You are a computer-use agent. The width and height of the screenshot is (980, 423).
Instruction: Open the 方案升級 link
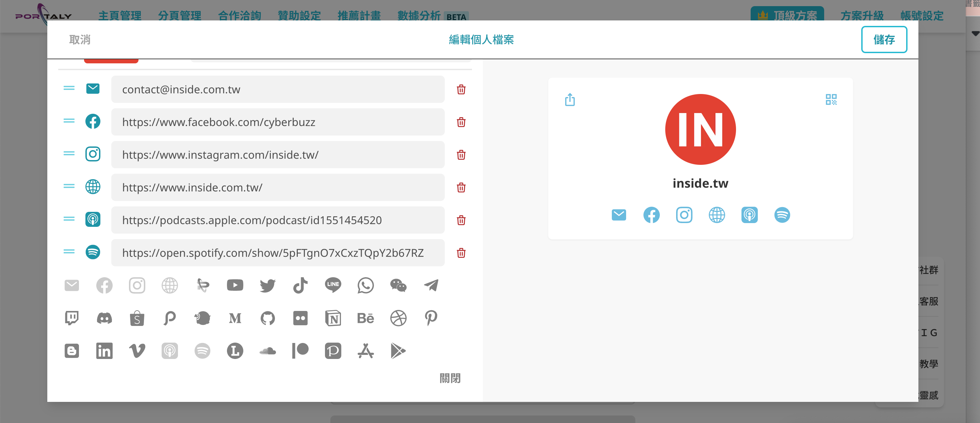coord(862,15)
